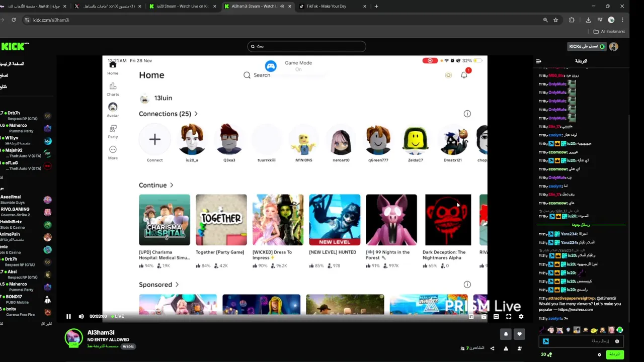Open 99 Nights in the Forest thumbnail
Screen dimensions: 644x362
pyautogui.click(x=391, y=220)
